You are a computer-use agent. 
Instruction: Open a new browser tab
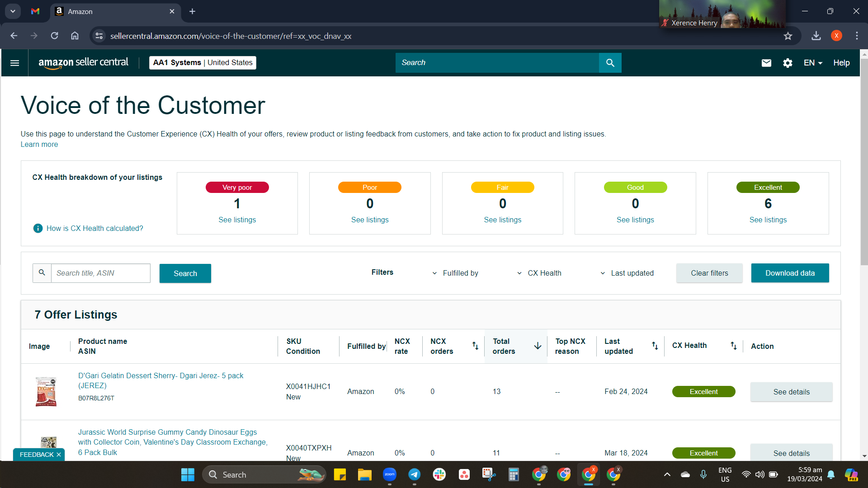[x=192, y=11]
